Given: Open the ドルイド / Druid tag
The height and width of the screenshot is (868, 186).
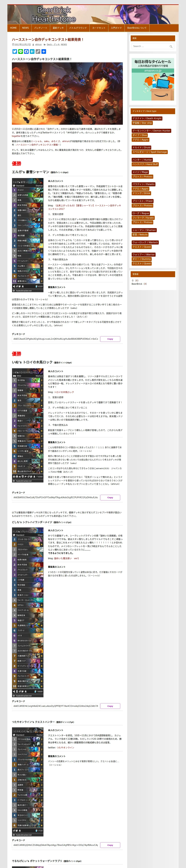Looking at the screenshot, I should (141, 148).
